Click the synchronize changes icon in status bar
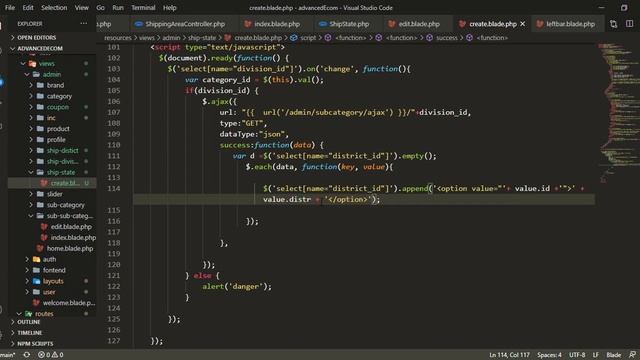 (27, 355)
